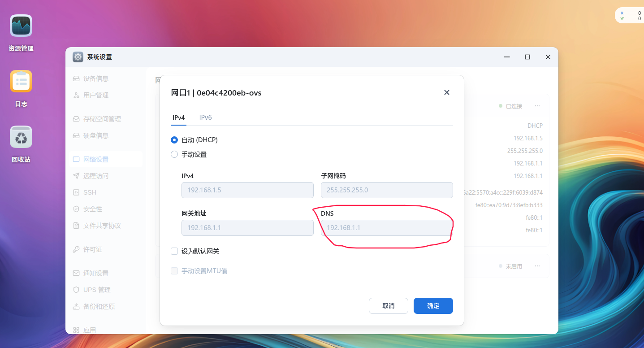This screenshot has width=644, height=348.
Task: Click 255.255.255.0 in the background network card
Action: (x=525, y=151)
